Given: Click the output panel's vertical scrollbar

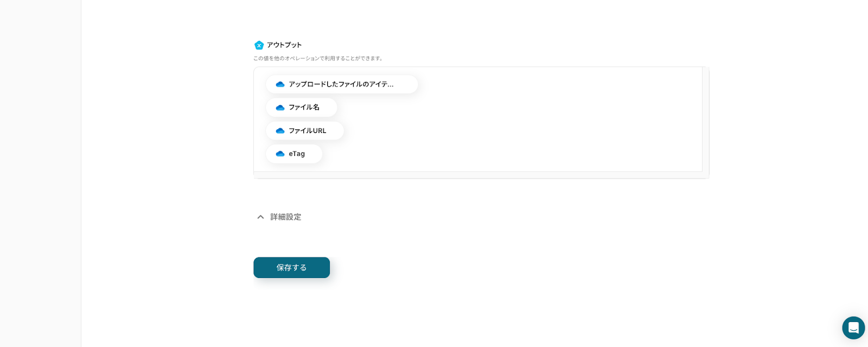Looking at the screenshot, I should [705, 119].
